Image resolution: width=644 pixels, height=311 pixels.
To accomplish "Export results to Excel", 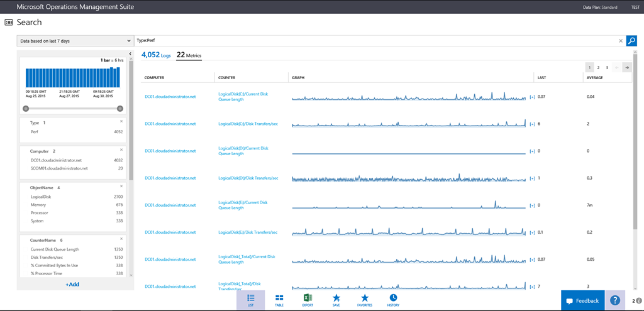I will point(308,300).
